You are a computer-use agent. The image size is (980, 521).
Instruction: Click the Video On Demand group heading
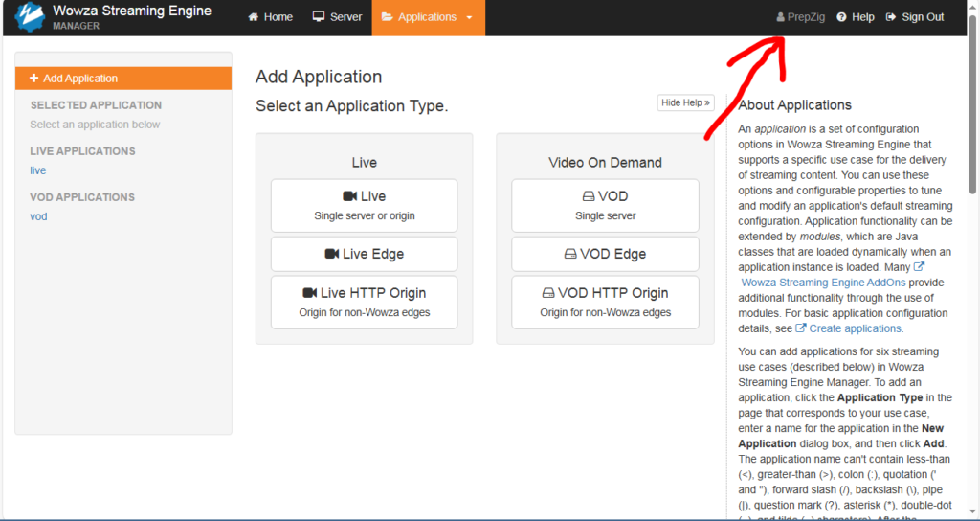pos(605,163)
